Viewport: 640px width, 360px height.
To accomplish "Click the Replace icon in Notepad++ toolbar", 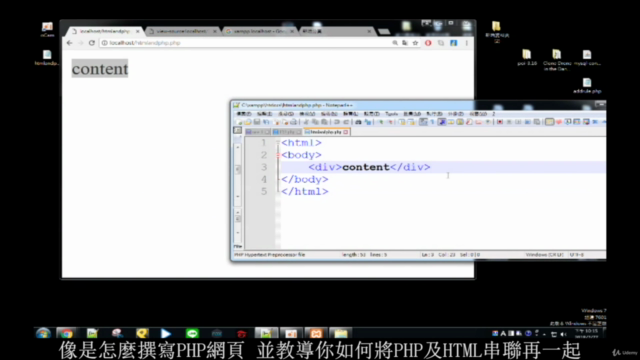I will (368, 122).
